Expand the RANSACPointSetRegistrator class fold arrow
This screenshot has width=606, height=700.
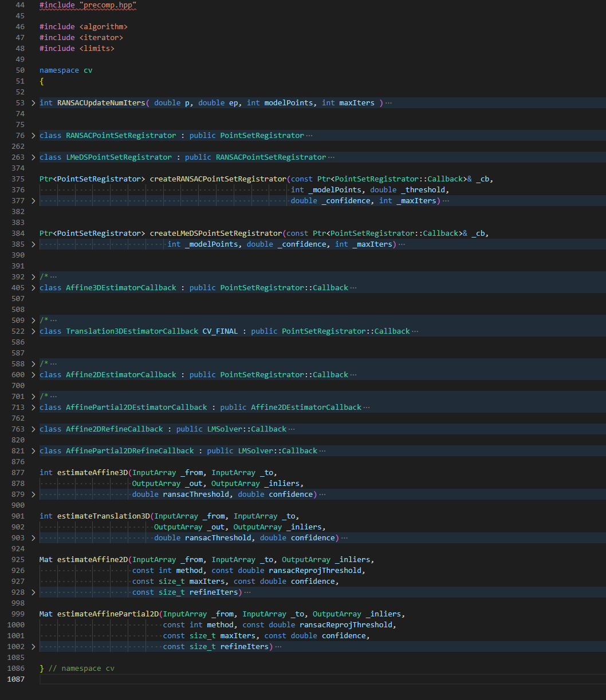33,136
